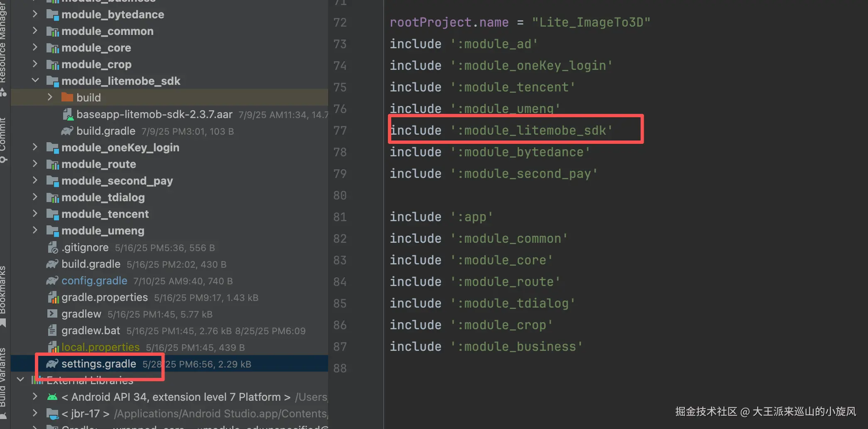868x429 pixels.
Task: Open the Build Variants tool window
Action: point(3,382)
